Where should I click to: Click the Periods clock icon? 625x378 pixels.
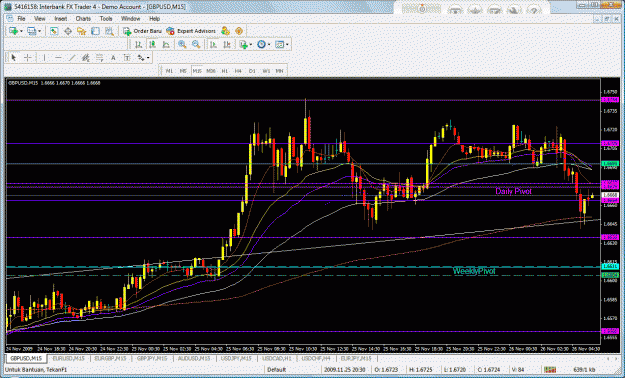point(261,45)
